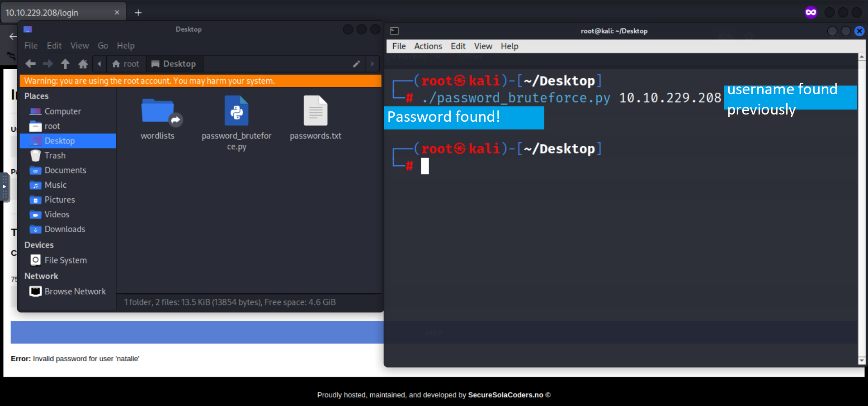Click terminal scrollbar down arrow

click(861, 361)
